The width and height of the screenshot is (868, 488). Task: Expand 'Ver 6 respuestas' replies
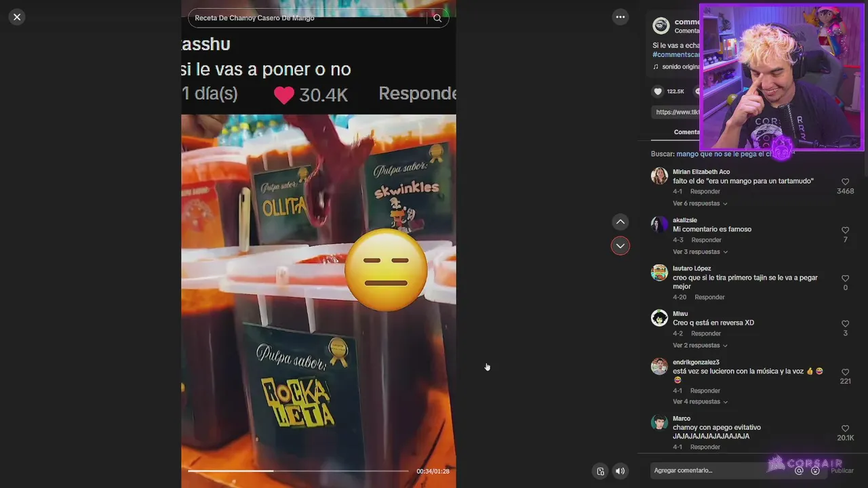[700, 203]
